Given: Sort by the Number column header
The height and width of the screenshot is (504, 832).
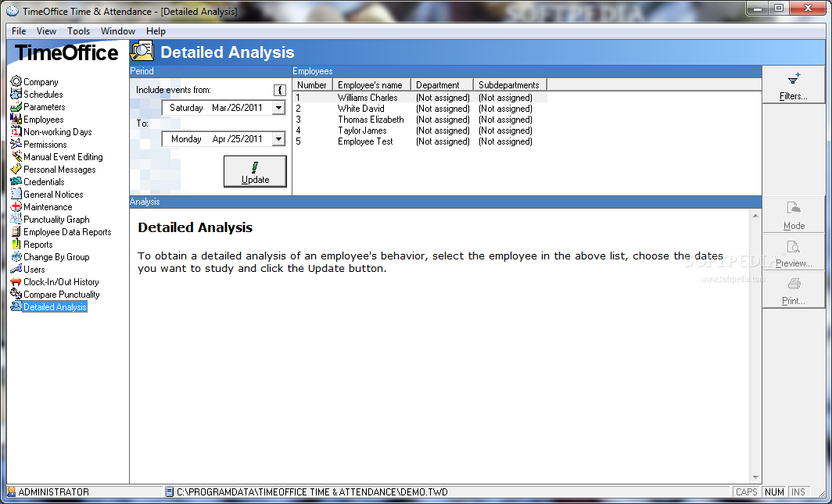Looking at the screenshot, I should pos(313,85).
